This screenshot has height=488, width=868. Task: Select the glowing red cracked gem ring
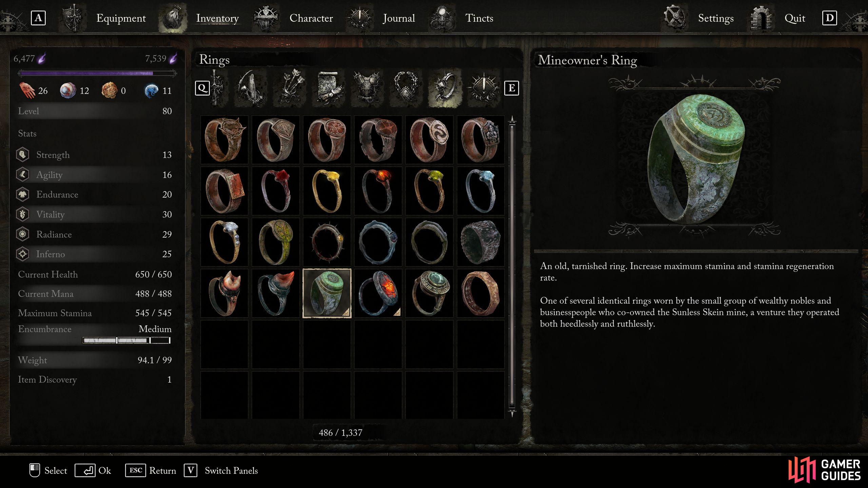[x=378, y=293]
